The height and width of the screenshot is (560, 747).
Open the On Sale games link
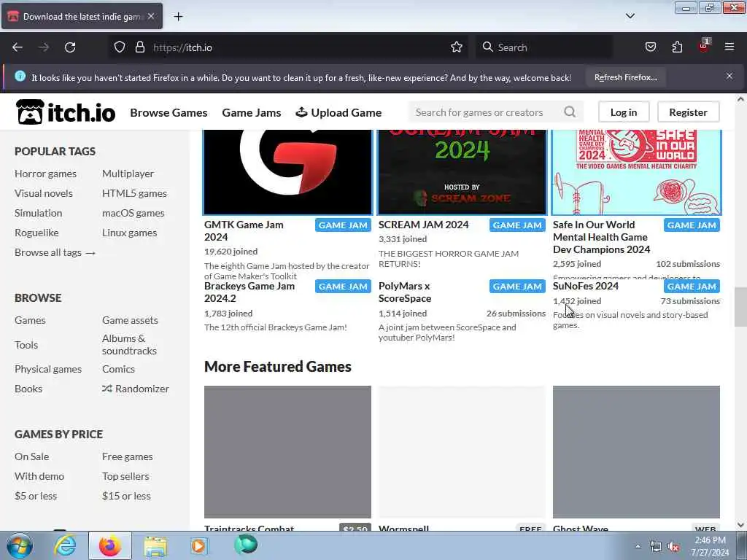pyautogui.click(x=32, y=456)
